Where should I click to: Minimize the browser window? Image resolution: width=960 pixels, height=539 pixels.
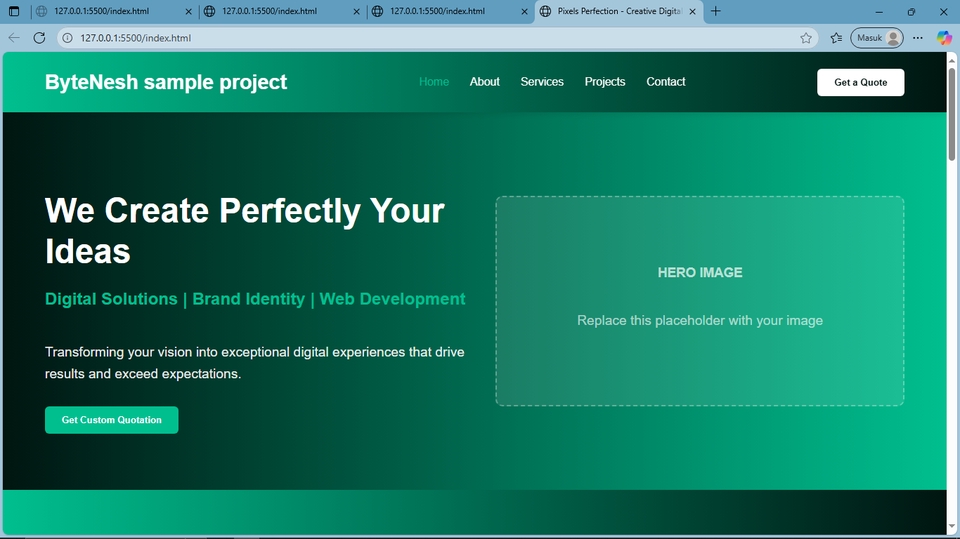click(x=879, y=12)
